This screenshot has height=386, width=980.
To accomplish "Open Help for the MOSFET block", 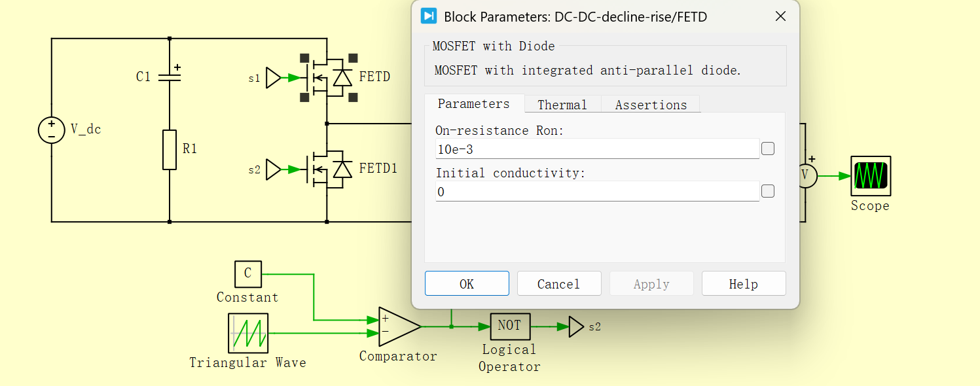I will (x=744, y=284).
